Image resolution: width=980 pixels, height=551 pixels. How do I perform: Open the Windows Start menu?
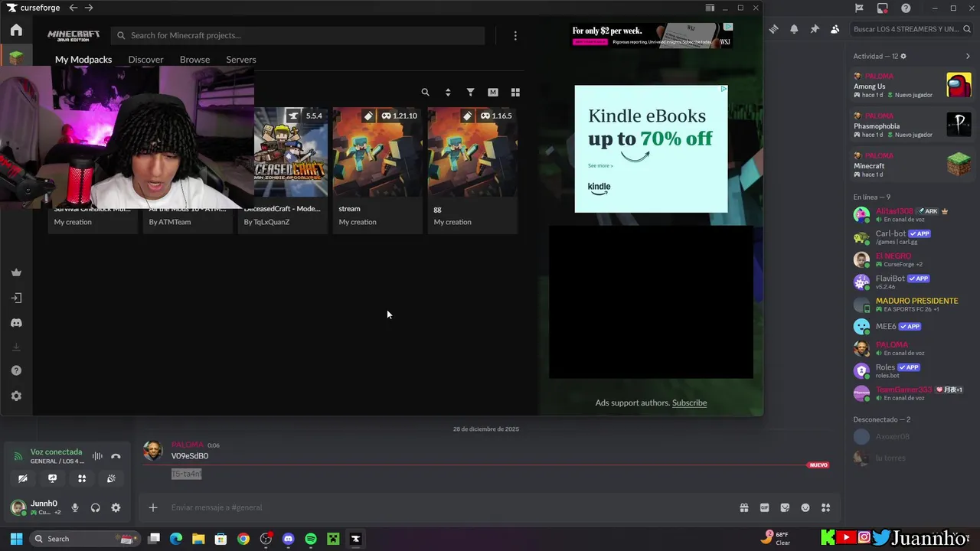[16, 539]
